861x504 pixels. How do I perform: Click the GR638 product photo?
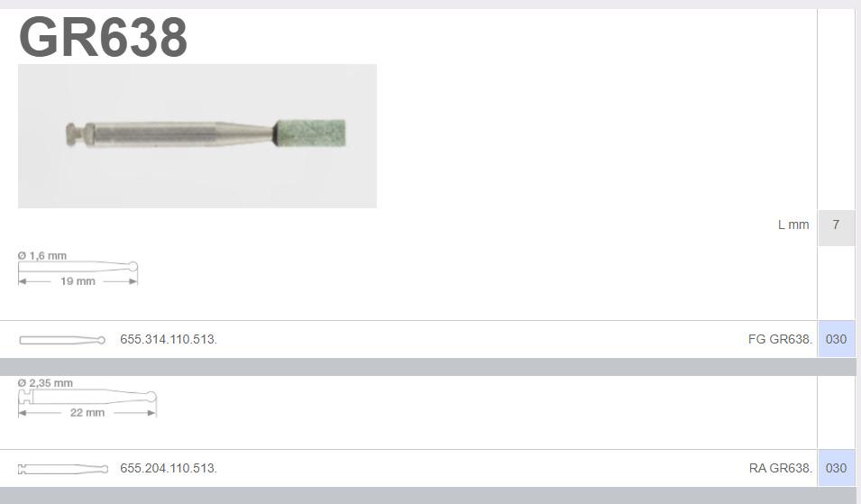click(x=197, y=136)
